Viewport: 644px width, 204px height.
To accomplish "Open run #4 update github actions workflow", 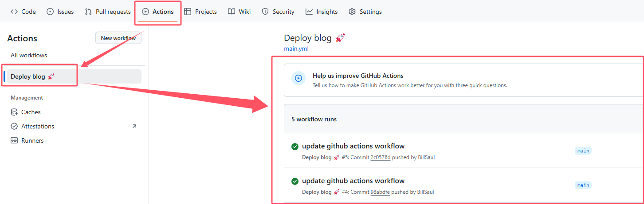I will tap(353, 180).
